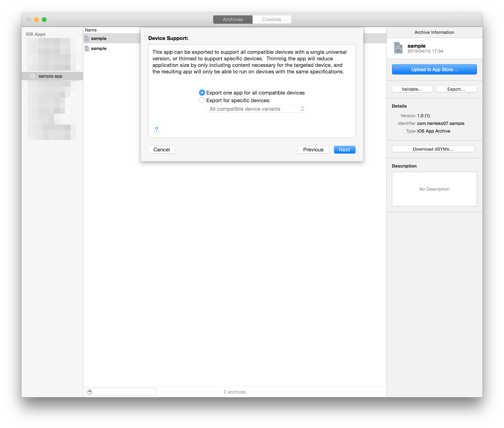Click sample.app icon in sidebar
The image size is (504, 428).
[32, 76]
